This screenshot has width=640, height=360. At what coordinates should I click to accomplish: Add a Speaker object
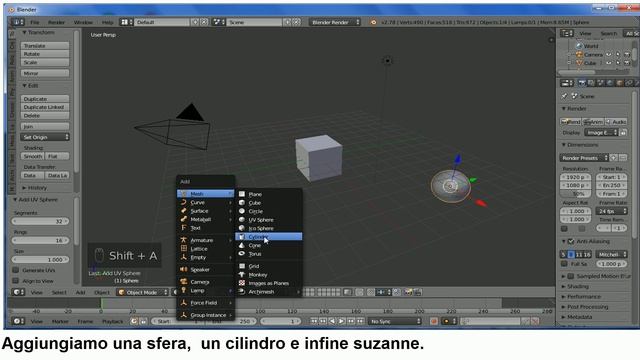pyautogui.click(x=205, y=269)
